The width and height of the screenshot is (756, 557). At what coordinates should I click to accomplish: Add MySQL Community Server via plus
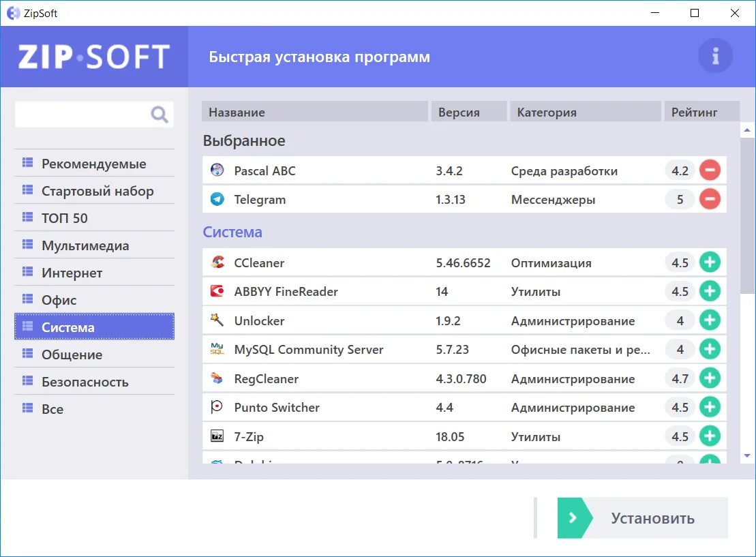tap(710, 349)
